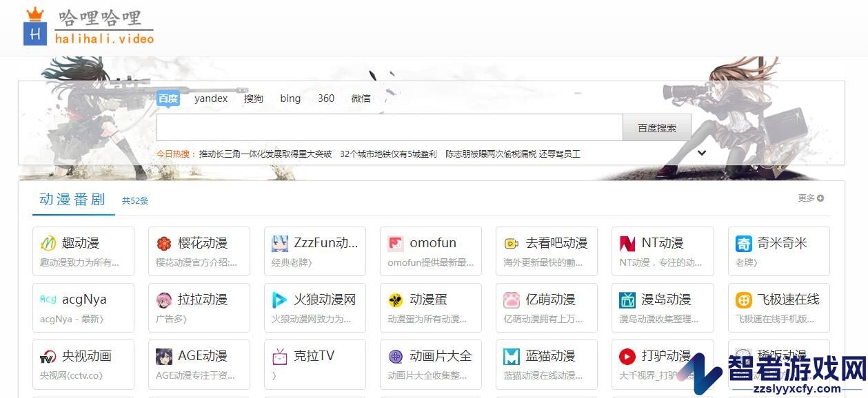Image resolution: width=868 pixels, height=398 pixels.
Task: Open hot topic 32个城市地铁仅有5城盈利
Action: click(388, 154)
